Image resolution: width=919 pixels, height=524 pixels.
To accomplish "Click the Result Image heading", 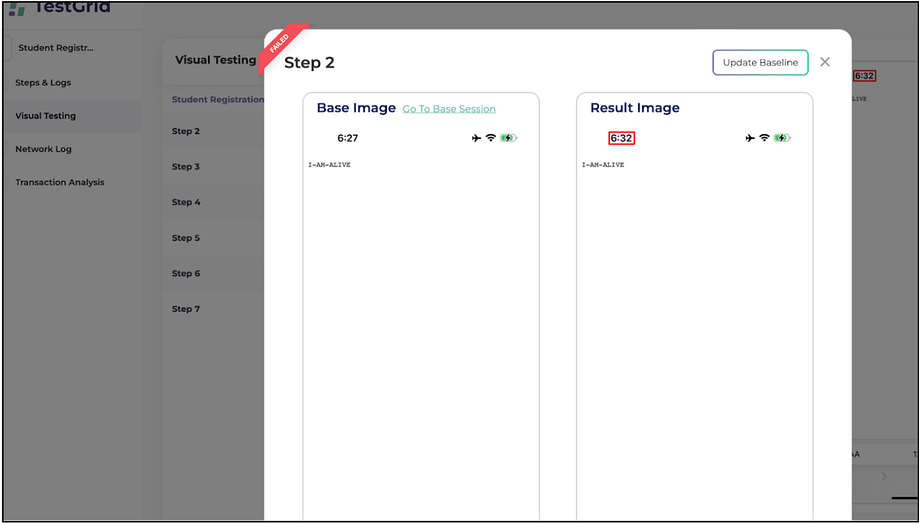I will (x=635, y=108).
